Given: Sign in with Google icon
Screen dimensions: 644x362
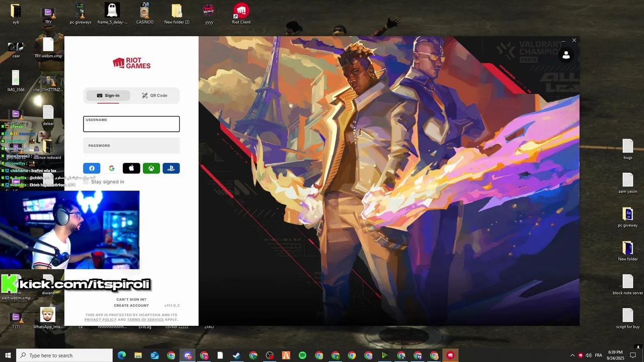Looking at the screenshot, I should (112, 168).
